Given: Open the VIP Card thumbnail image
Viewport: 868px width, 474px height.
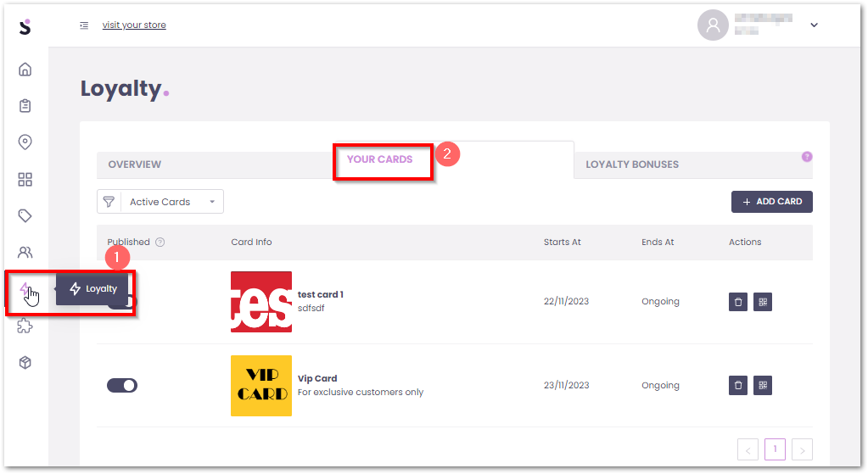Looking at the screenshot, I should click(x=261, y=386).
